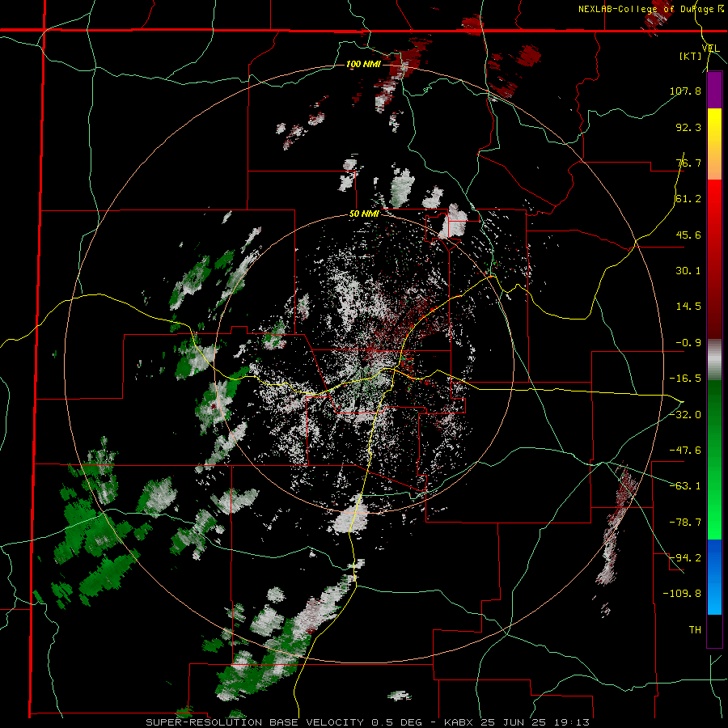Select the 14.5 scale value
This screenshot has width=728, height=728.
click(688, 307)
